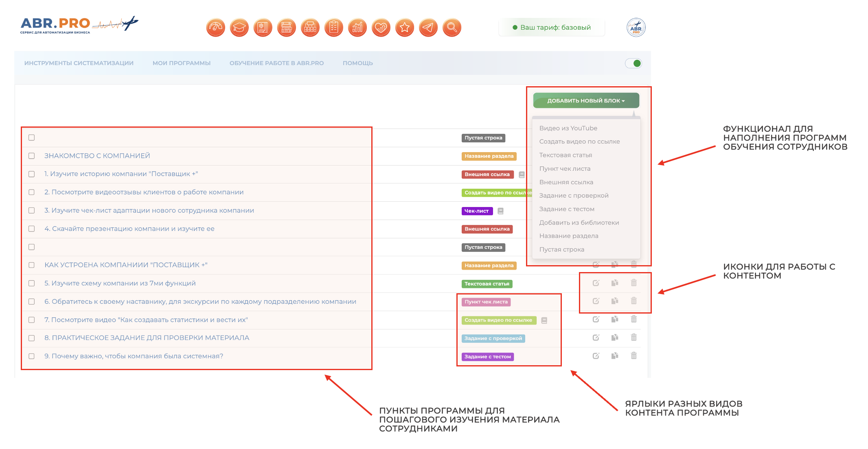
Task: Open МОИ ПРОГРАММЫ tab
Action: click(182, 63)
